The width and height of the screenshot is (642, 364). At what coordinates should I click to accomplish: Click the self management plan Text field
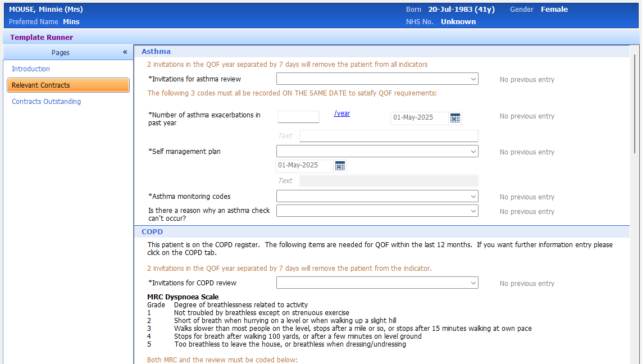point(389,181)
